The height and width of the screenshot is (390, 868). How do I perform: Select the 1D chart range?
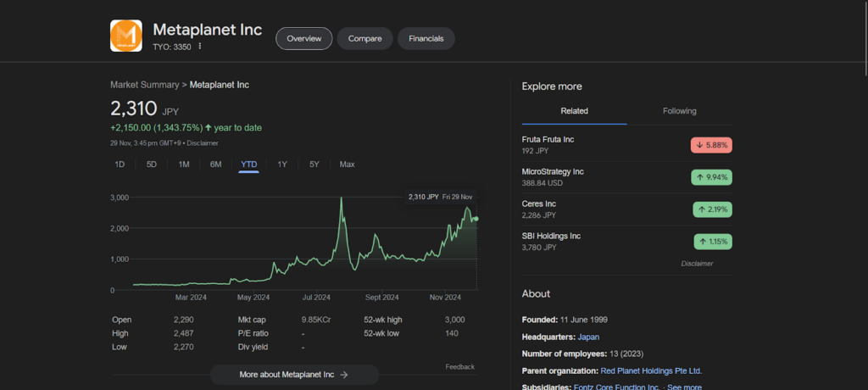pos(120,164)
